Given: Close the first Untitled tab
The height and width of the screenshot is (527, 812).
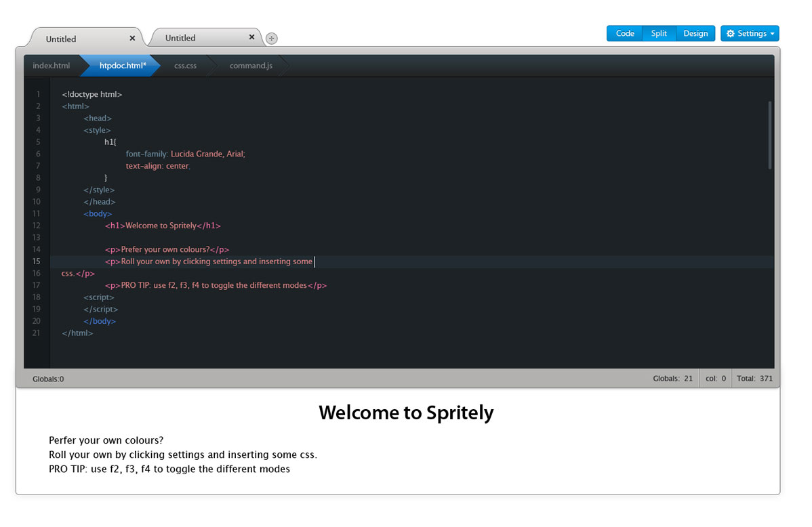Looking at the screenshot, I should (x=132, y=39).
